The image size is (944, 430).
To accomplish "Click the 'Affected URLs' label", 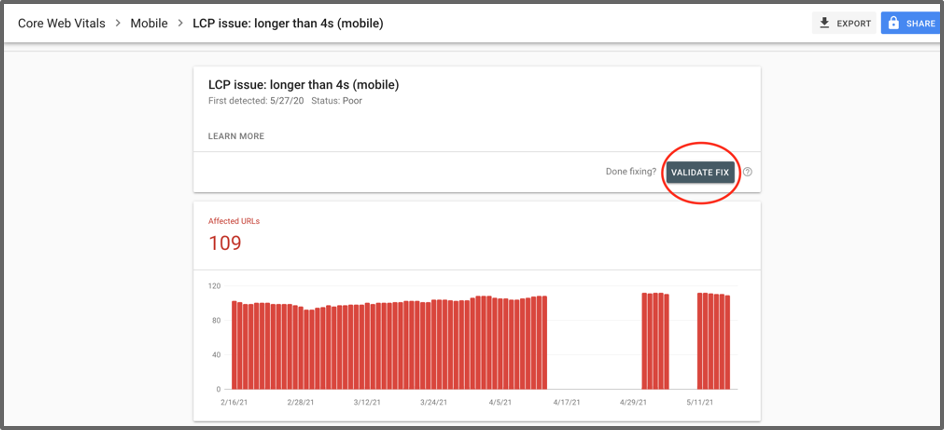I will pyautogui.click(x=234, y=221).
